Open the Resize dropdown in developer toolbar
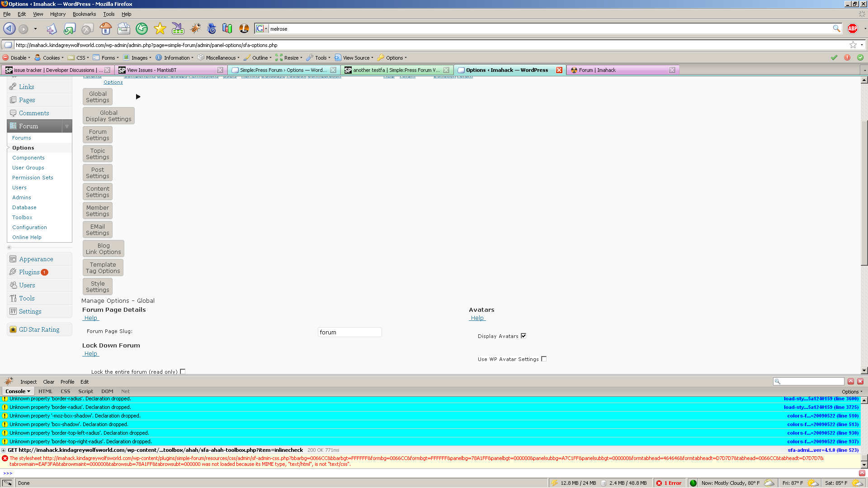868x488 pixels. (x=288, y=58)
